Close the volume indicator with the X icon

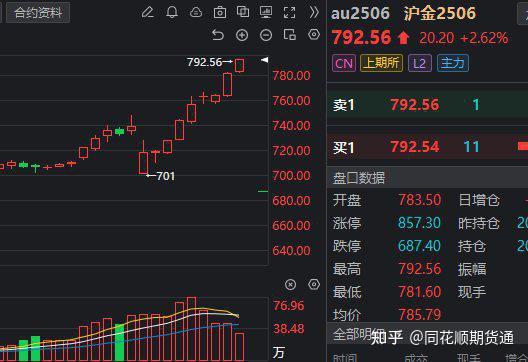[290, 285]
